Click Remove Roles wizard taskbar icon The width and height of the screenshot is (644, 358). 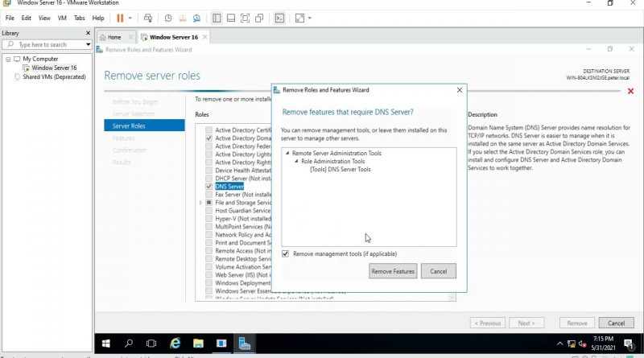[245, 344]
